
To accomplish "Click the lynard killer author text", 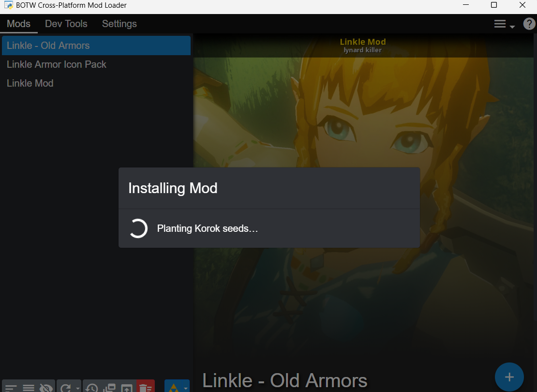I will click(x=362, y=50).
